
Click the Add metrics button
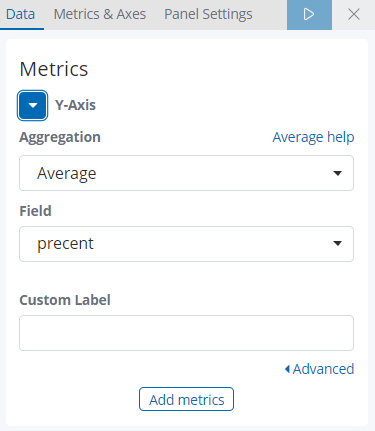pos(186,399)
